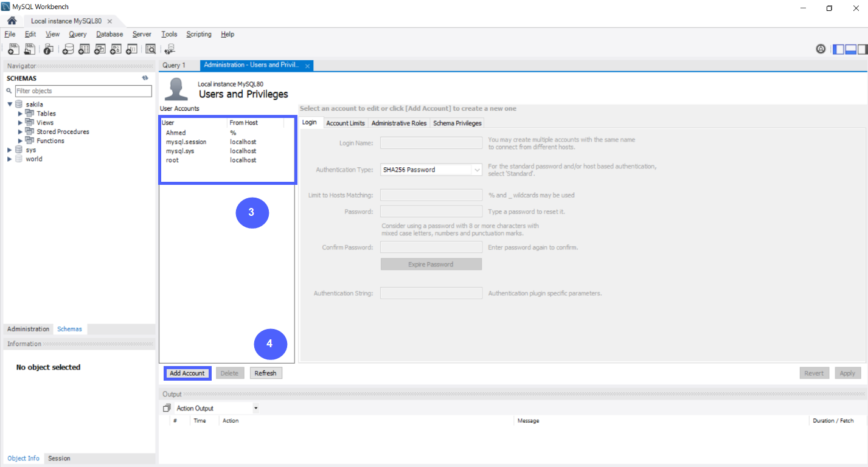
Task: Expand the sakila schema's Tables node
Action: coord(20,113)
